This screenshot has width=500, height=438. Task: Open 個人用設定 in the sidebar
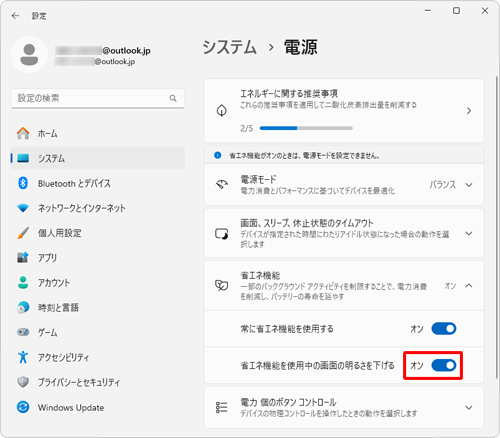[98, 233]
